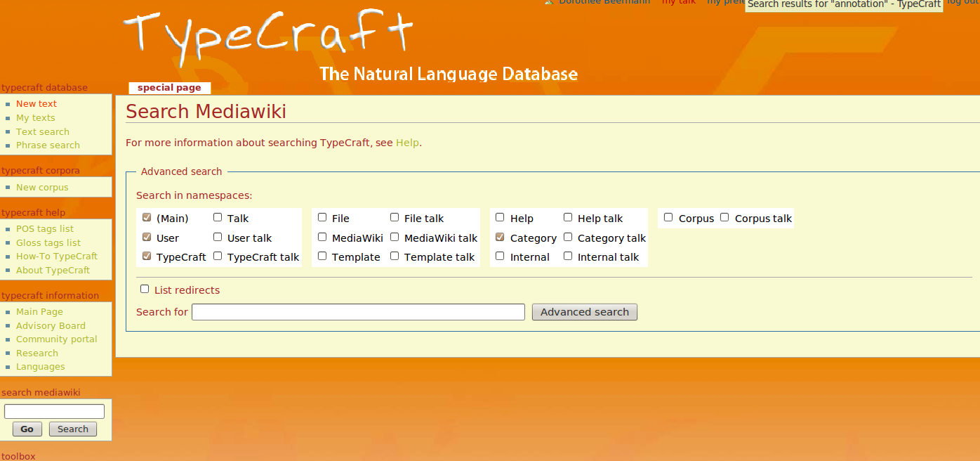Open How-To TypeCraft page
Screen dimensions: 980x461
click(57, 257)
